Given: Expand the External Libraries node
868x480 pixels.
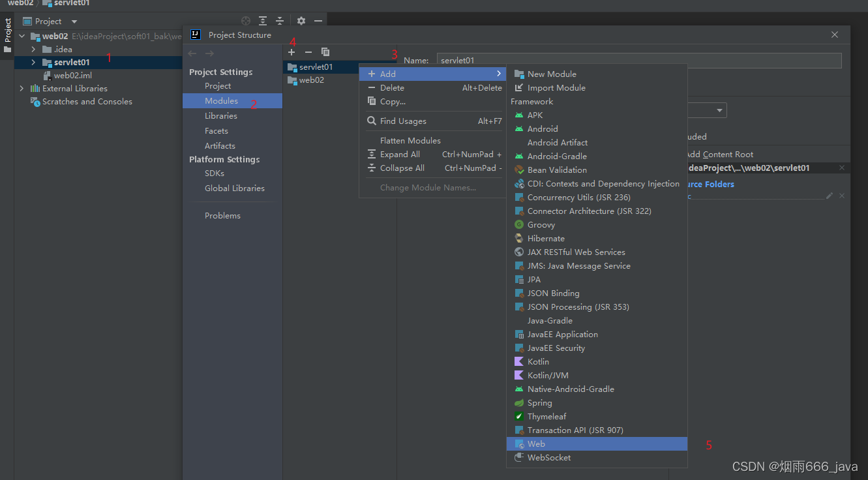Looking at the screenshot, I should pos(22,89).
